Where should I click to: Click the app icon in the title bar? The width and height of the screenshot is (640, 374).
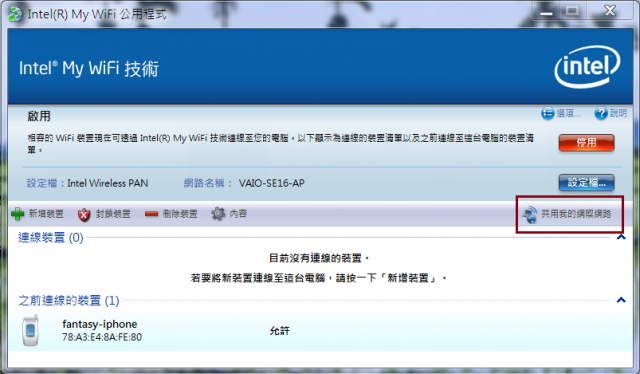point(16,14)
